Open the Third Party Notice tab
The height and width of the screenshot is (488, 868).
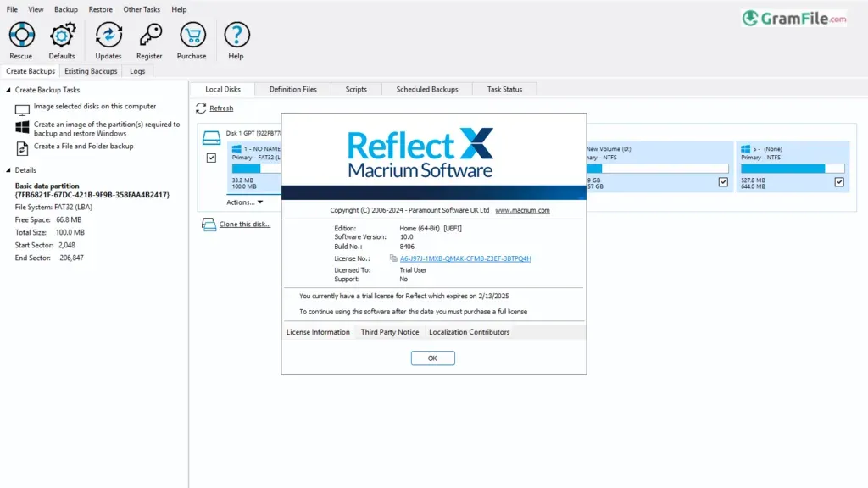click(390, 332)
